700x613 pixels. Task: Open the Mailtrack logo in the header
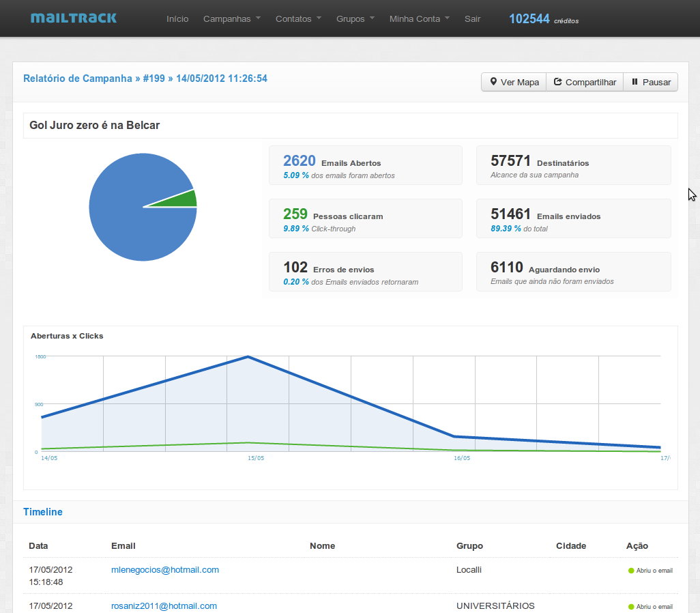point(73,18)
